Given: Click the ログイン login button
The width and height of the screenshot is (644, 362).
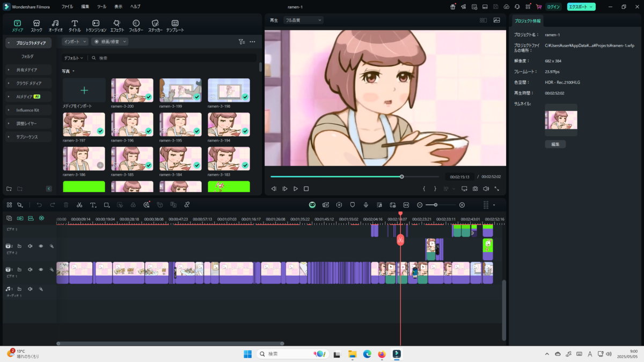Looking at the screenshot, I should 553,7.
